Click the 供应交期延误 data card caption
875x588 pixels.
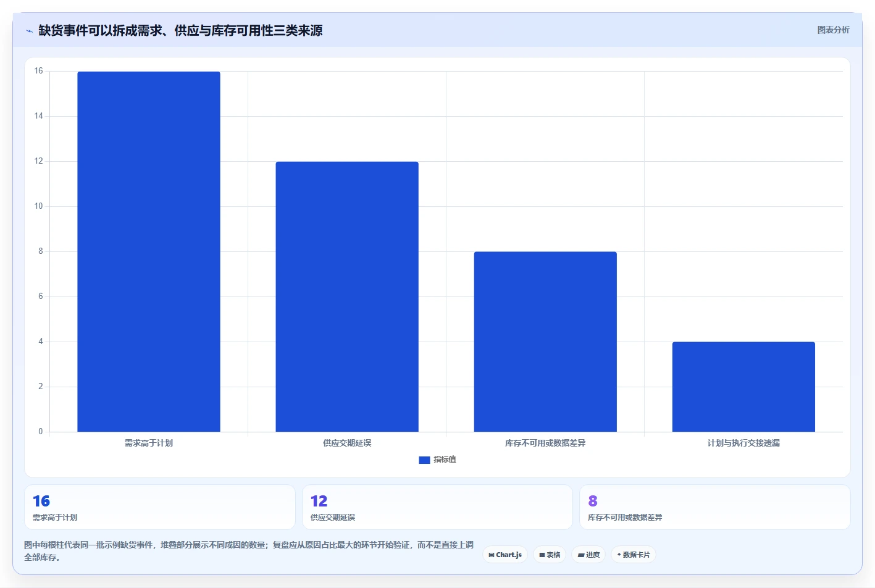point(333,518)
